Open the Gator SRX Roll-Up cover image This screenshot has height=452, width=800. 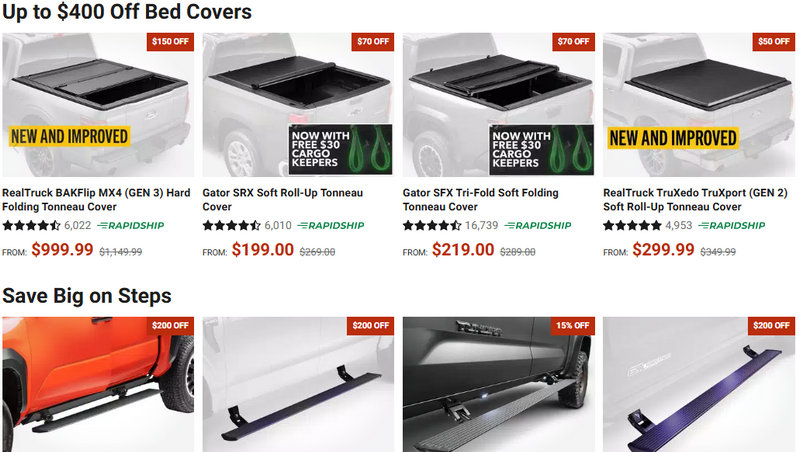pyautogui.click(x=298, y=105)
